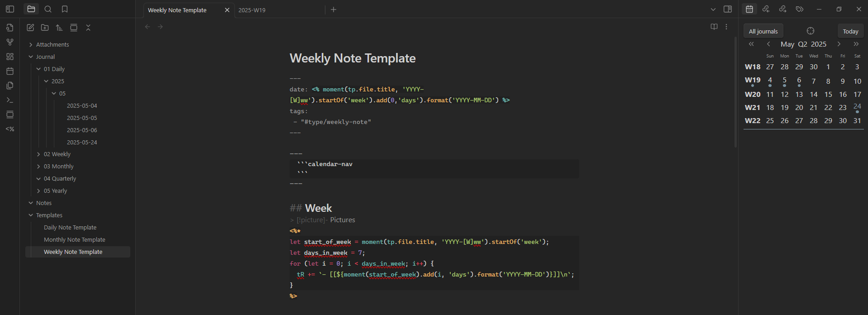The height and width of the screenshot is (315, 868).
Task: Open the tab list dropdown arrow
Action: (x=713, y=9)
